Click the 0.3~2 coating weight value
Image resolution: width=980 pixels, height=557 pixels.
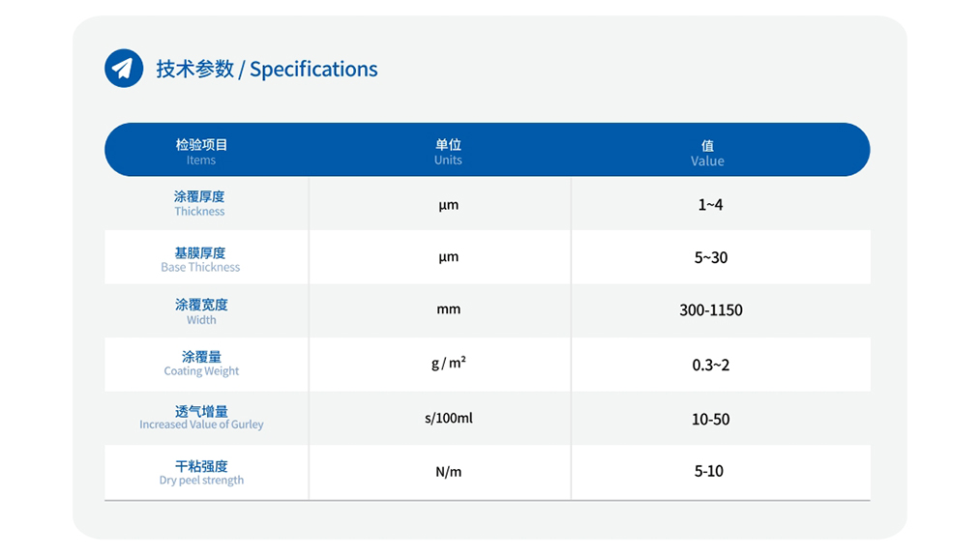pyautogui.click(x=710, y=365)
